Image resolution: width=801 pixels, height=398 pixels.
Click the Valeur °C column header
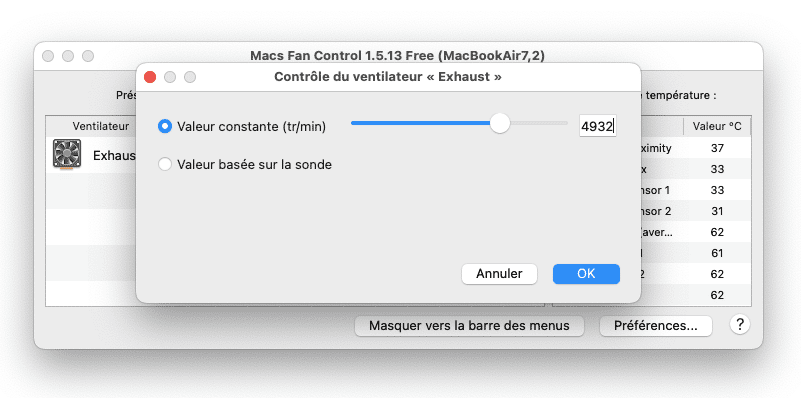tap(717, 126)
